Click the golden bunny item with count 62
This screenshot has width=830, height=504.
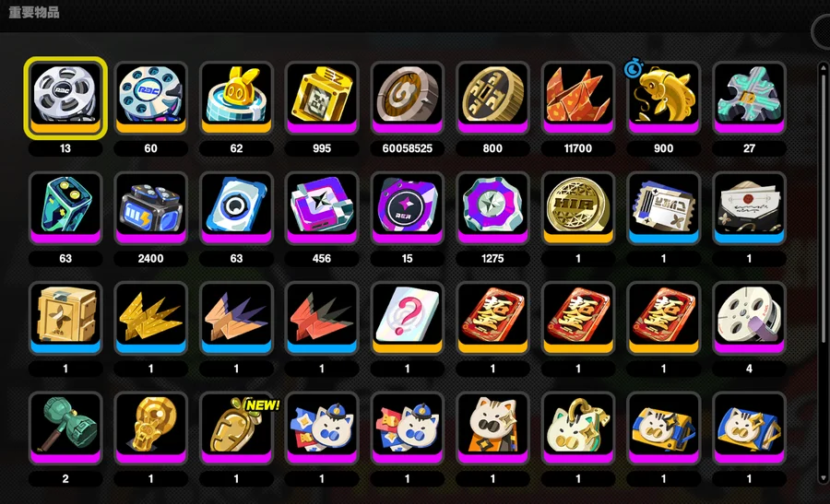coord(236,98)
